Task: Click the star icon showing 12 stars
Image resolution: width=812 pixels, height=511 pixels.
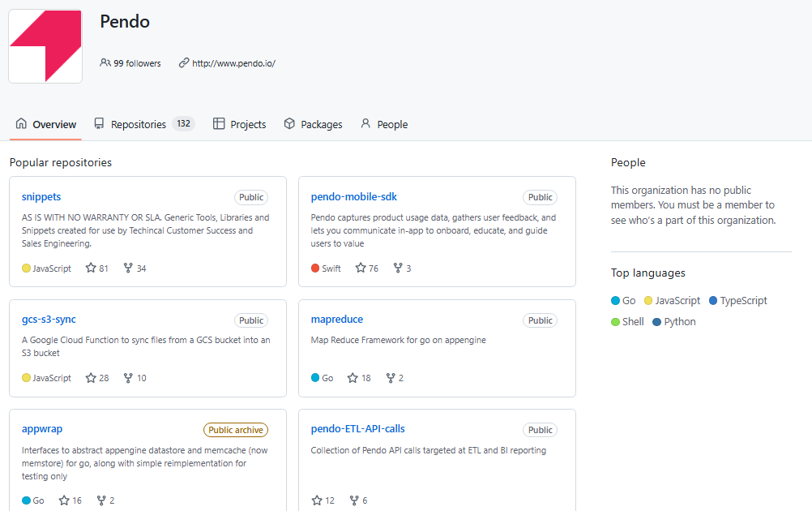Action: click(317, 500)
